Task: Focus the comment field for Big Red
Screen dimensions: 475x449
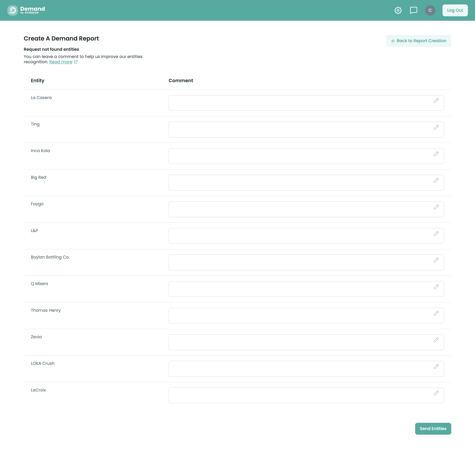Action: coord(306,183)
